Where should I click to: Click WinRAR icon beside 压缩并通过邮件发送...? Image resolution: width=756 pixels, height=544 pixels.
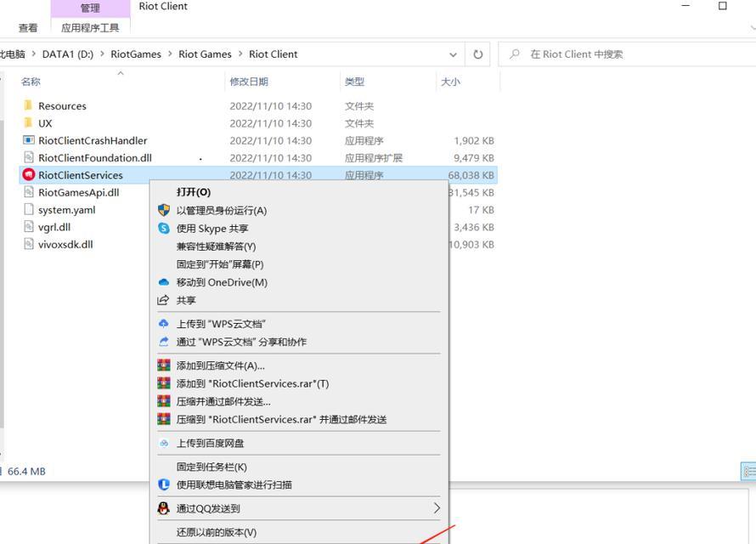(x=164, y=400)
